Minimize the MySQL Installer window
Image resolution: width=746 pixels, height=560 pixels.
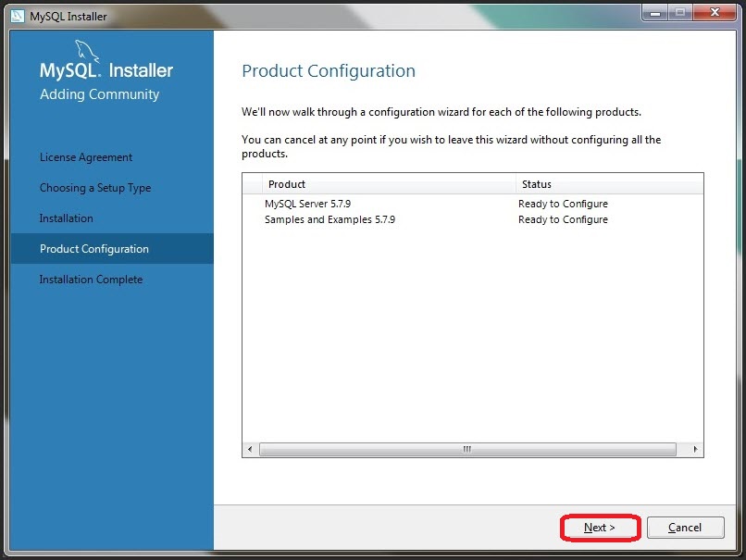(655, 13)
